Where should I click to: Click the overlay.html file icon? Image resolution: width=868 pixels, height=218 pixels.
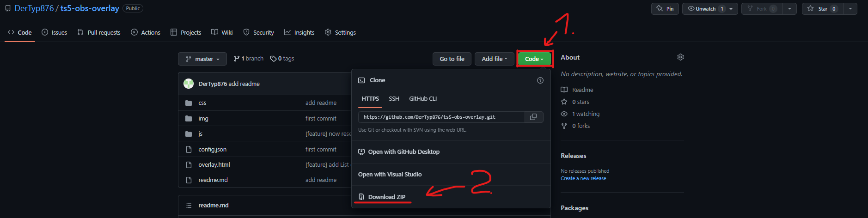(x=189, y=165)
